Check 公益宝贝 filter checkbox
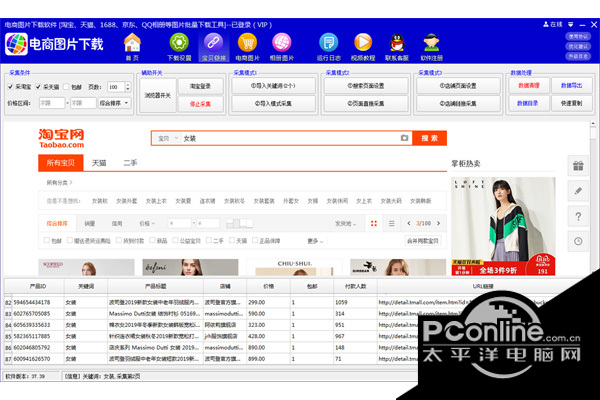The image size is (600, 400). tap(175, 240)
